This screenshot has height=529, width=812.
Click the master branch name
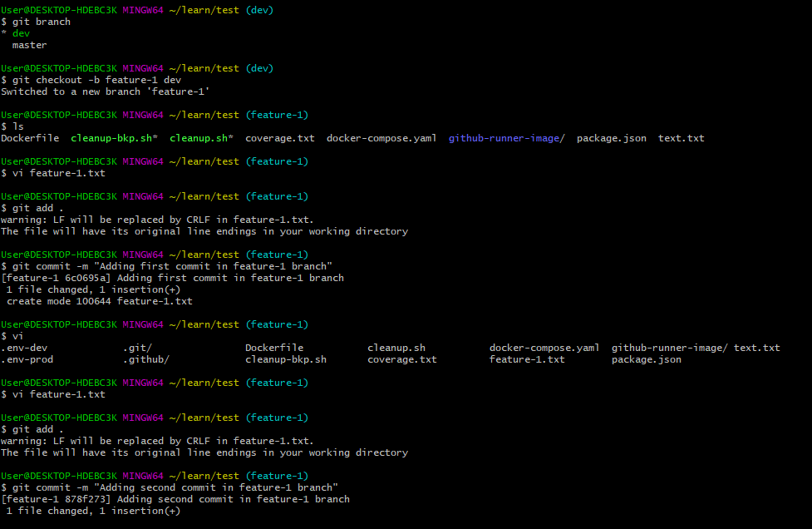pyautogui.click(x=29, y=44)
